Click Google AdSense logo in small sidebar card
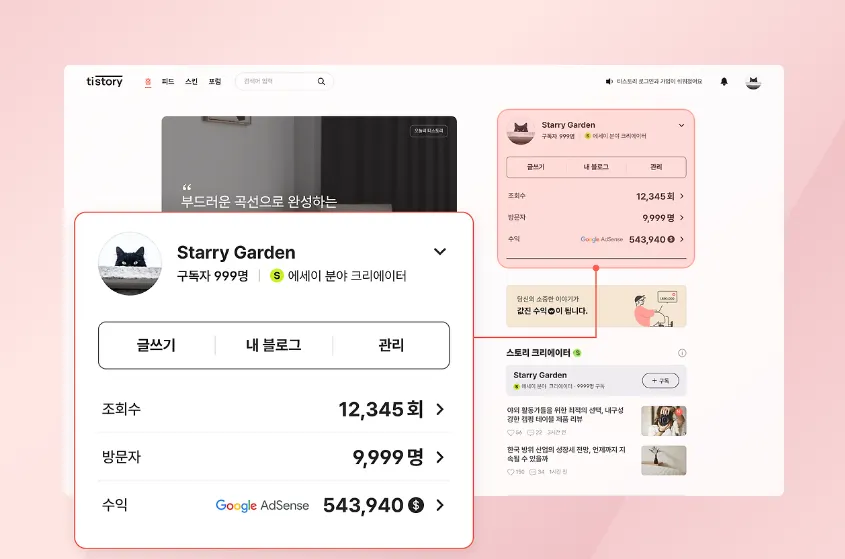This screenshot has height=559, width=845. 601,239
